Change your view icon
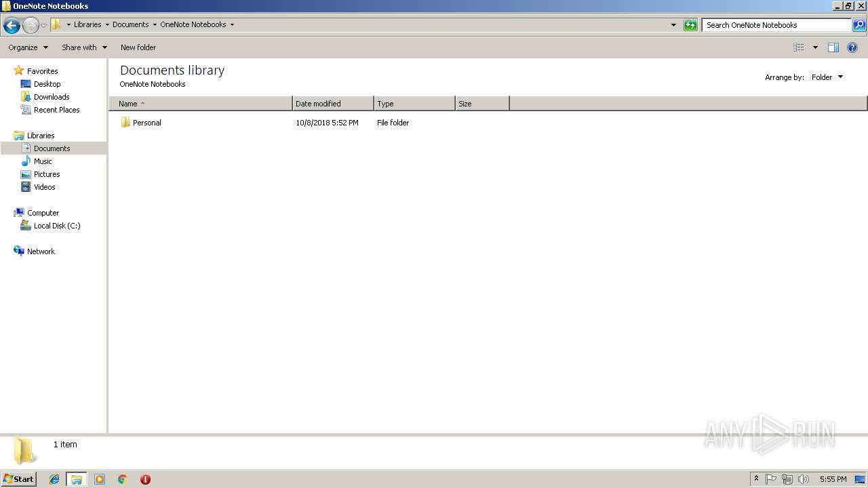 pos(799,47)
